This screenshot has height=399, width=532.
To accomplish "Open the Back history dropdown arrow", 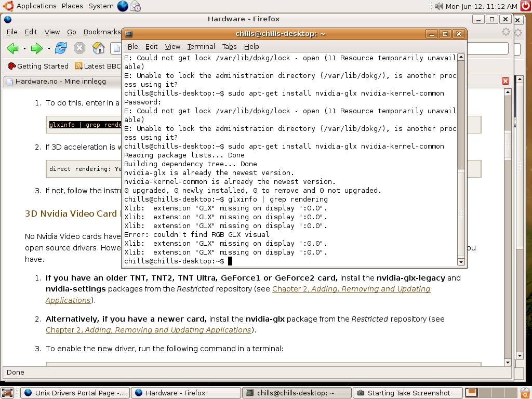I will point(24,49).
